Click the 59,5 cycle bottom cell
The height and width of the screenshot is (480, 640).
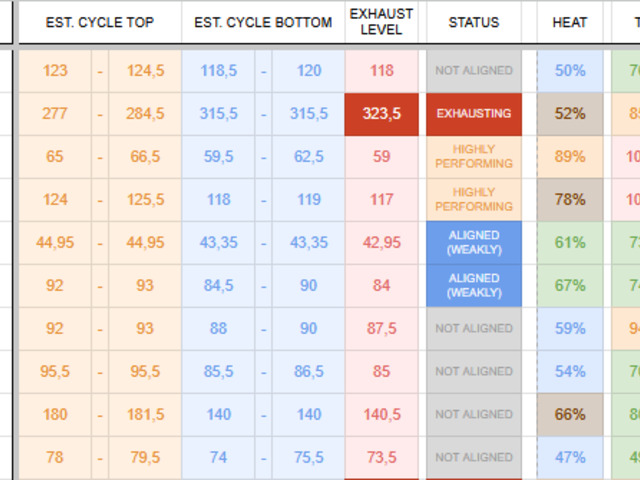(x=219, y=157)
